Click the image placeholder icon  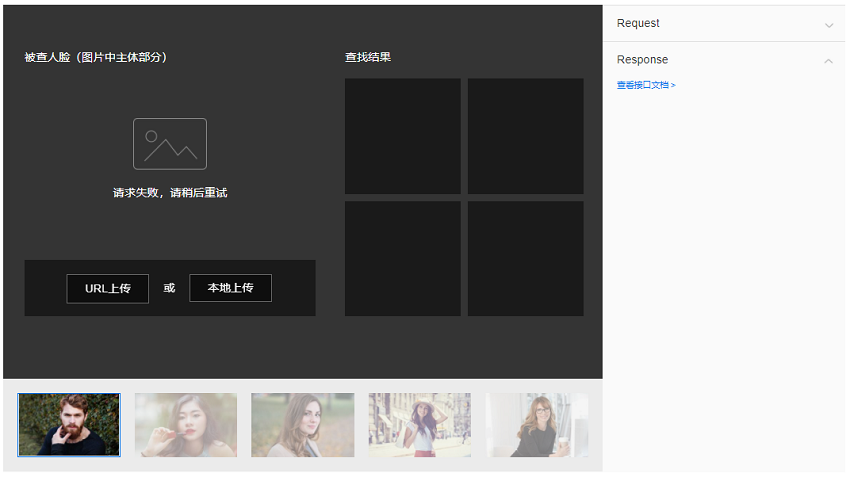[x=170, y=144]
